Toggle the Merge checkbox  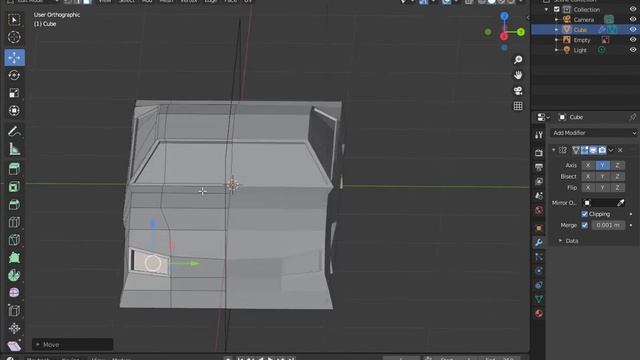click(x=584, y=225)
